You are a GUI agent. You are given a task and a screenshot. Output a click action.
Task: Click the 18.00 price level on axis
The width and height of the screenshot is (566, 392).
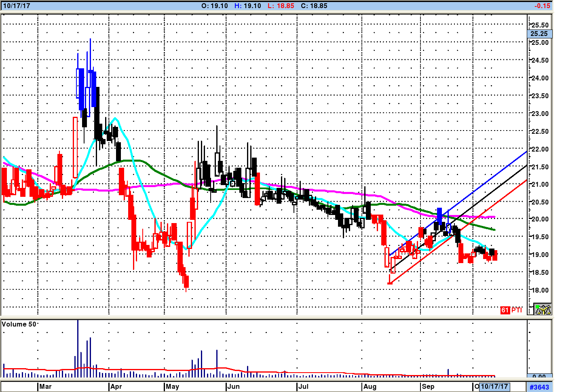point(539,290)
